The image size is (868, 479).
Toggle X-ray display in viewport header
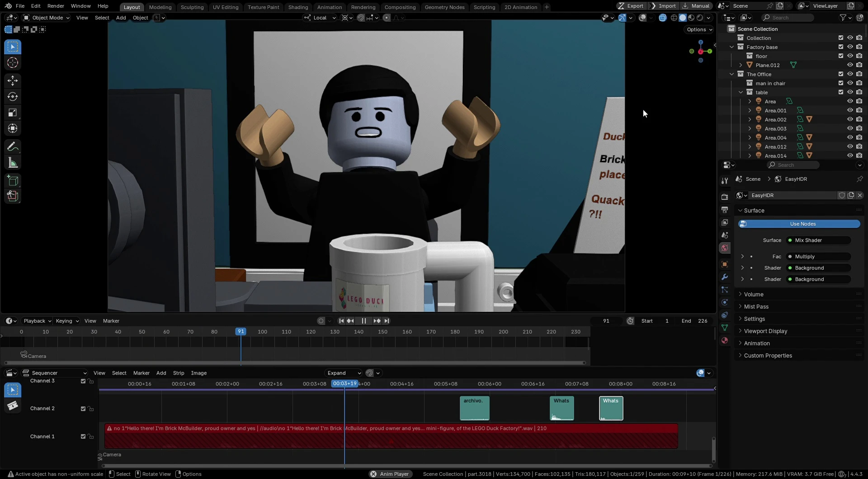click(x=663, y=18)
